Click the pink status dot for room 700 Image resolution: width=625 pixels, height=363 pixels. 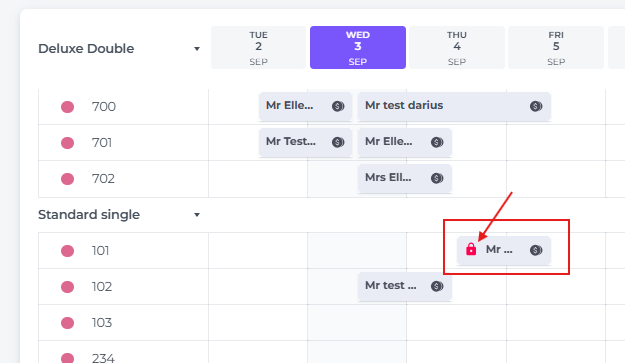pos(67,107)
